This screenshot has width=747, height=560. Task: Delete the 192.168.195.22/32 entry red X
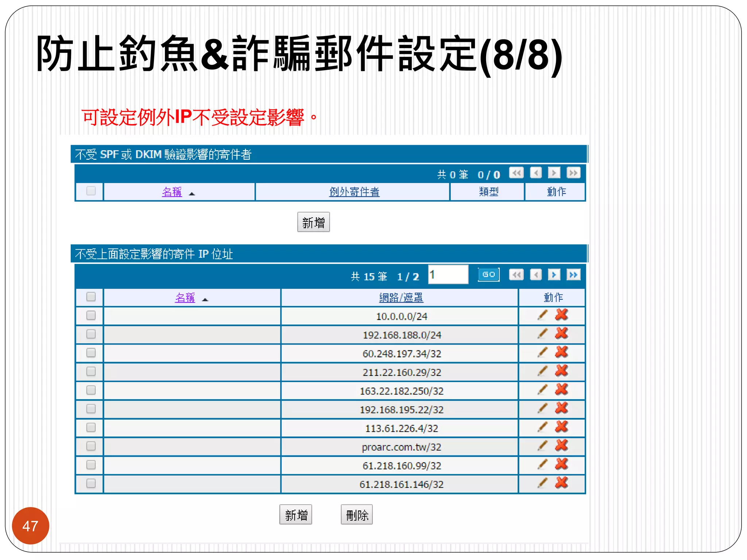coord(561,408)
